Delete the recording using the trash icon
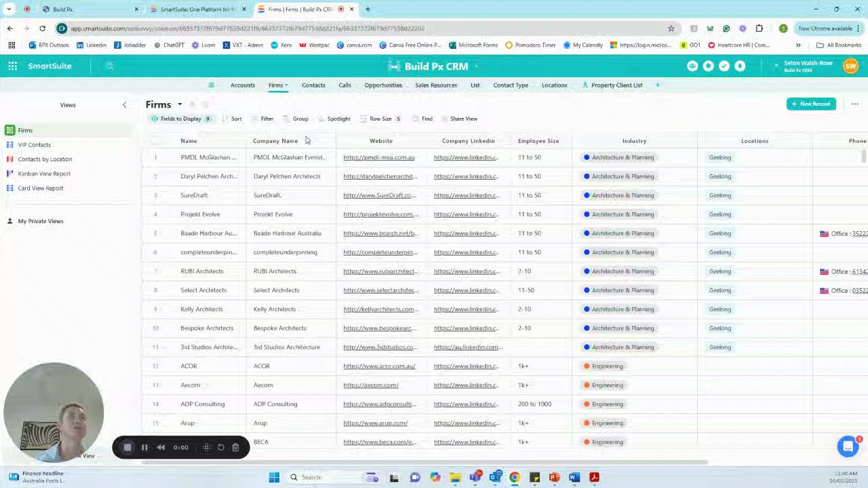The image size is (868, 488). (235, 447)
